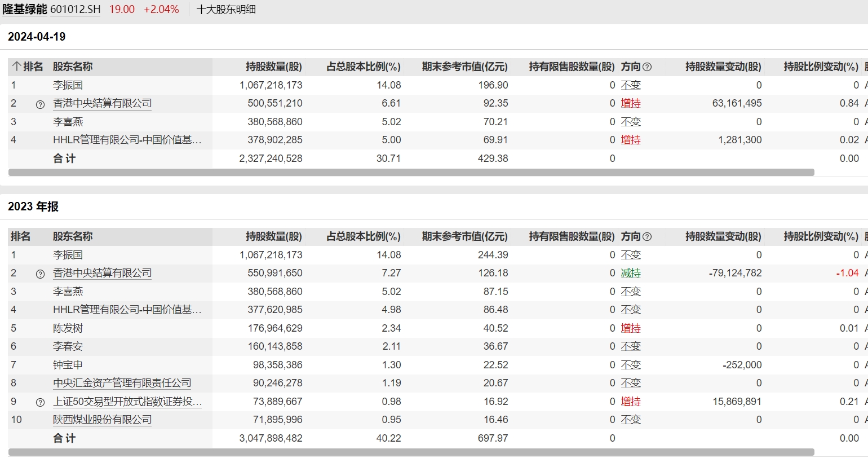Click 2023 年报 section heading

(33, 206)
